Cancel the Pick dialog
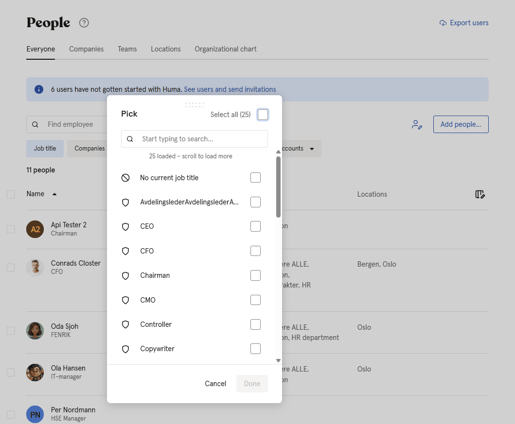The height and width of the screenshot is (424, 515). [x=215, y=384]
